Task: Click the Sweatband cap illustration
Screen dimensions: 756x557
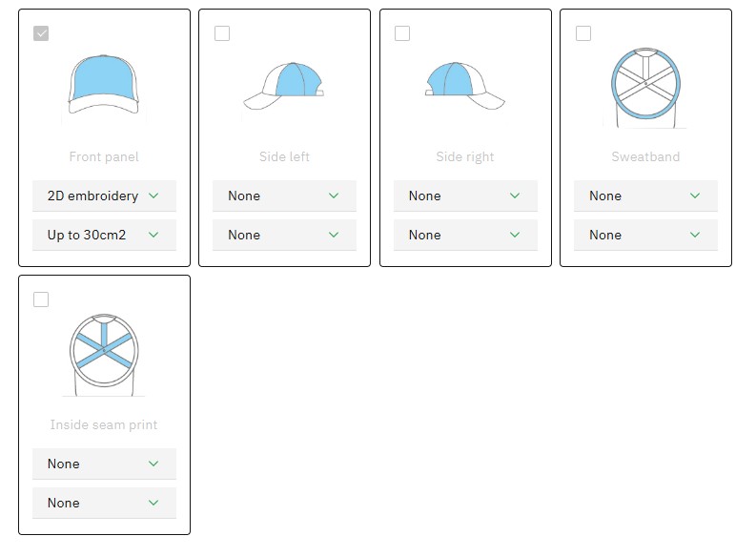Action: coord(645,86)
